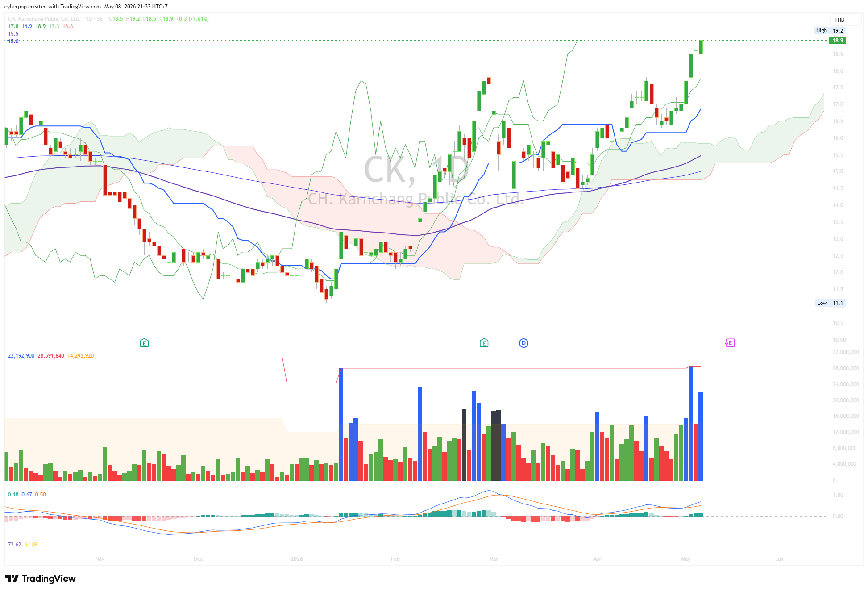
Task: Click the latest green candlestick at 18.9
Action: [701, 47]
